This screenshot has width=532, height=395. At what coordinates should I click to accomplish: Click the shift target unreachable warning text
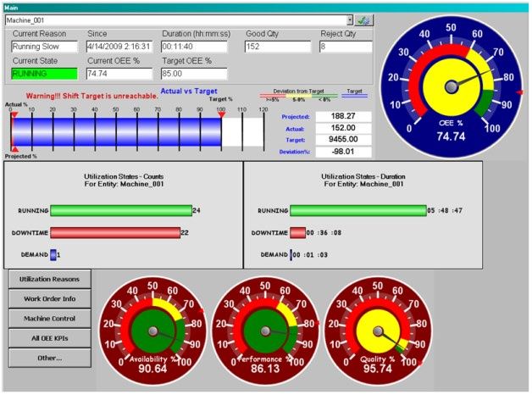(x=92, y=96)
